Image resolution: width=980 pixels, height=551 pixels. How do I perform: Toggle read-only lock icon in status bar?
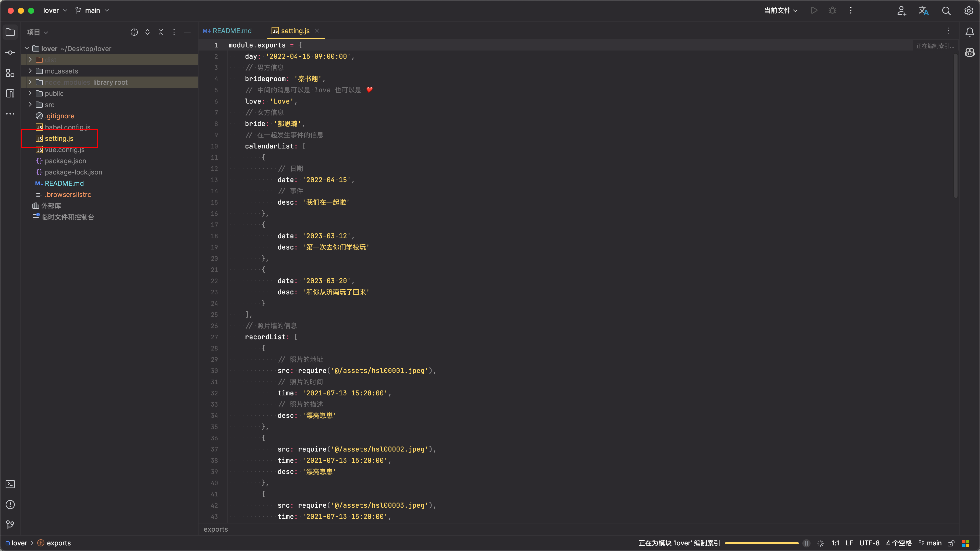pyautogui.click(x=951, y=543)
